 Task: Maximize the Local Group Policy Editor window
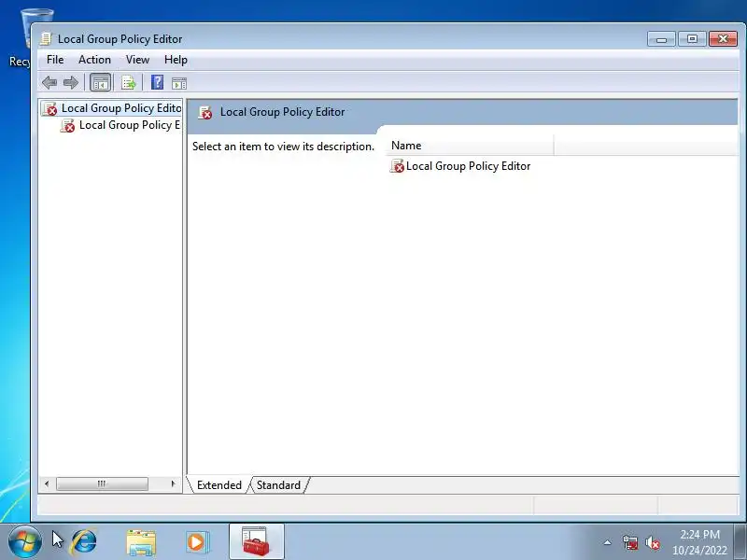[x=692, y=39]
